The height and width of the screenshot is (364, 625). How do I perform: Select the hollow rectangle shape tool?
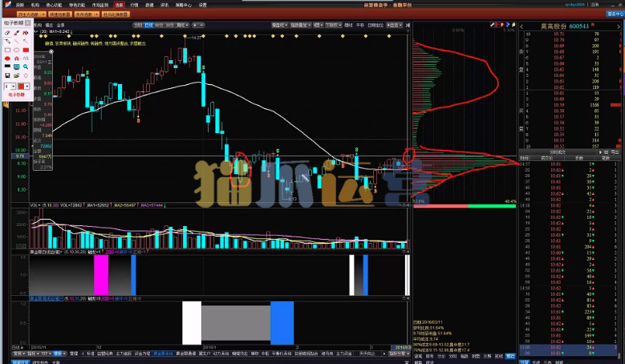pyautogui.click(x=7, y=51)
